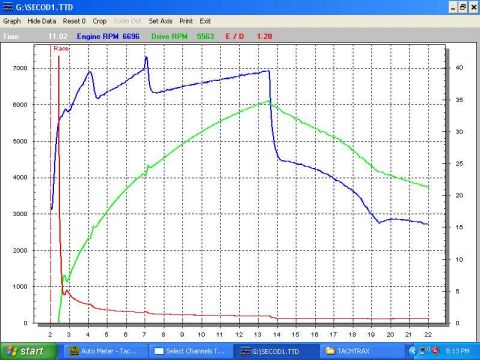Click the 13 label on time axis

pyautogui.click(x=258, y=334)
